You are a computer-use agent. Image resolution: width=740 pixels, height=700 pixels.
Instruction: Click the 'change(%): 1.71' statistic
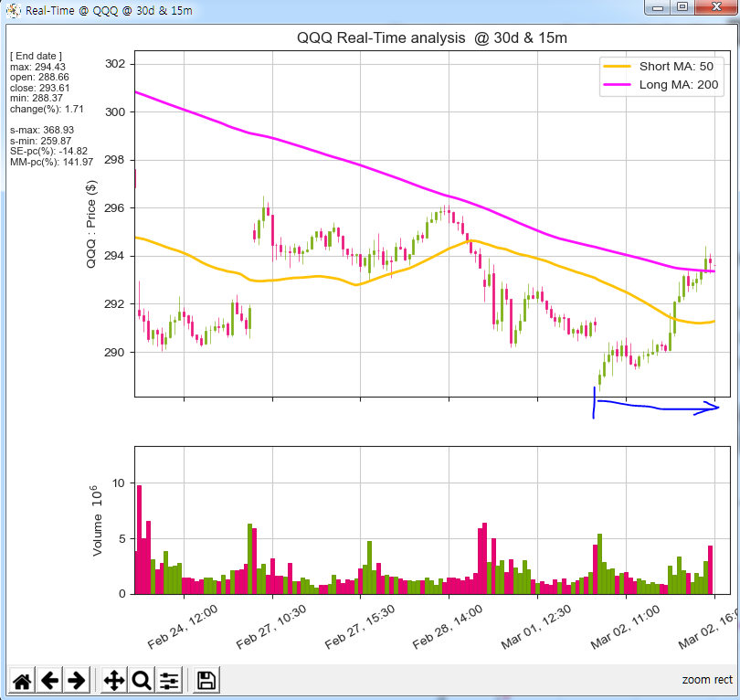pos(47,109)
